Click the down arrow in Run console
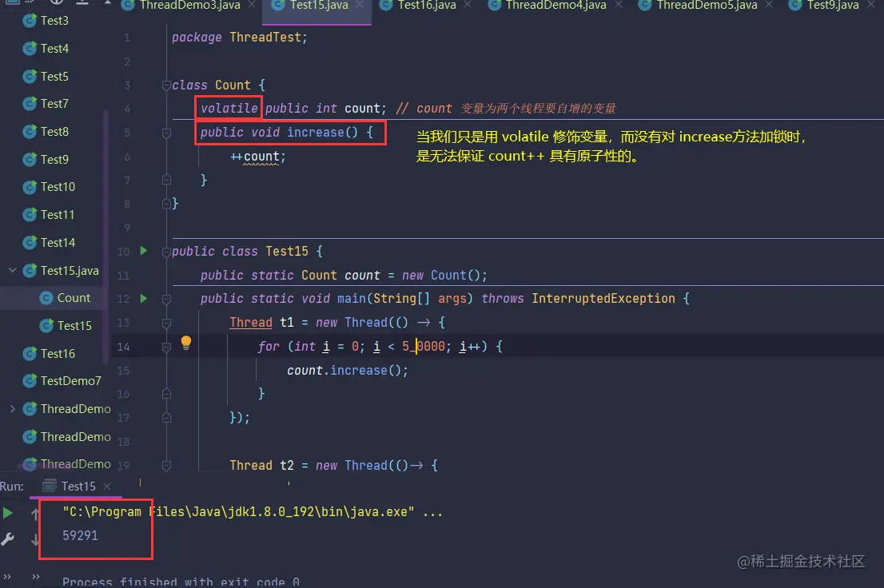This screenshot has height=588, width=884. click(x=35, y=540)
